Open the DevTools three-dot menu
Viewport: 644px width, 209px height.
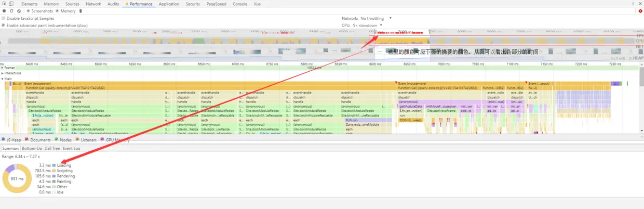point(633,4)
